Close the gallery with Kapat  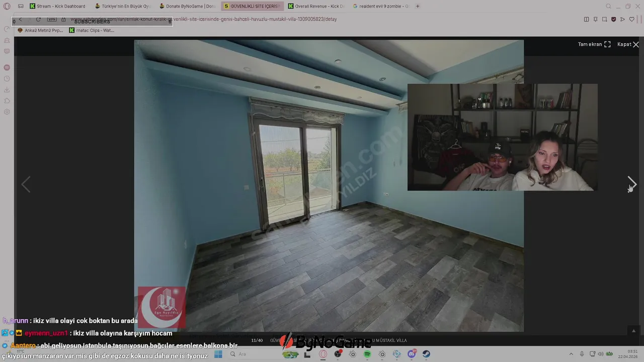(628, 44)
